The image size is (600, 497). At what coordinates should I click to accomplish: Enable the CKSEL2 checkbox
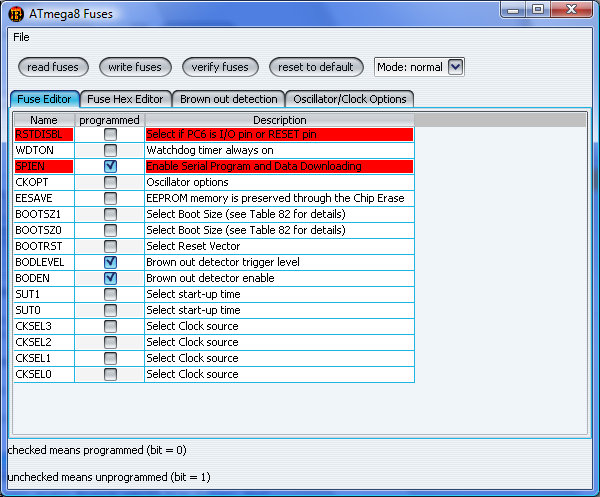coord(110,342)
